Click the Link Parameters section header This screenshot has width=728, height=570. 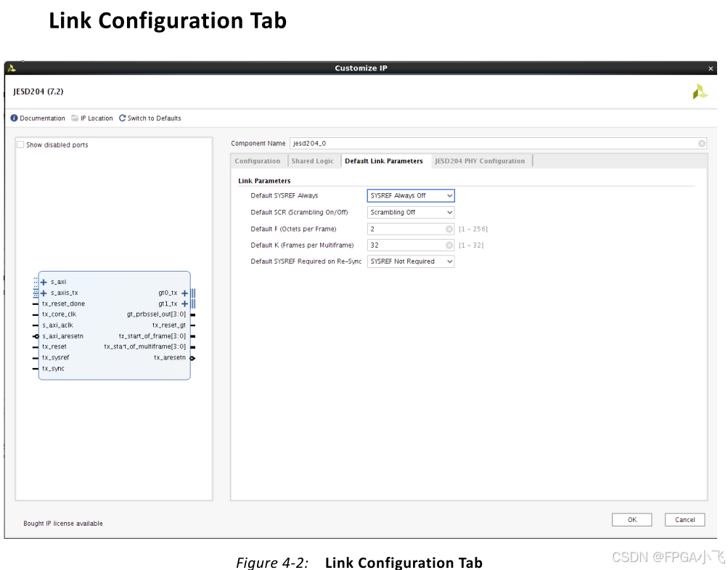pyautogui.click(x=264, y=181)
